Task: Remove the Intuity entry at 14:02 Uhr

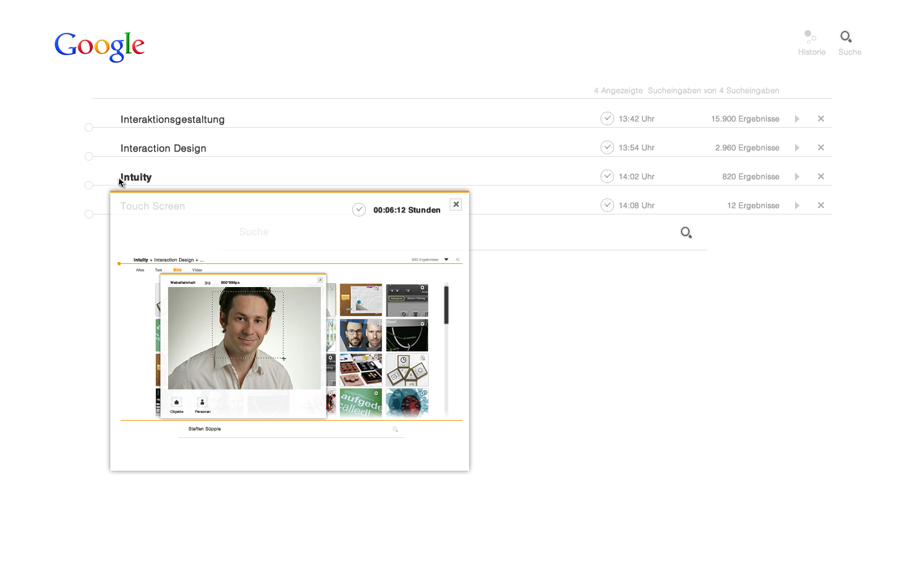Action: tap(821, 177)
